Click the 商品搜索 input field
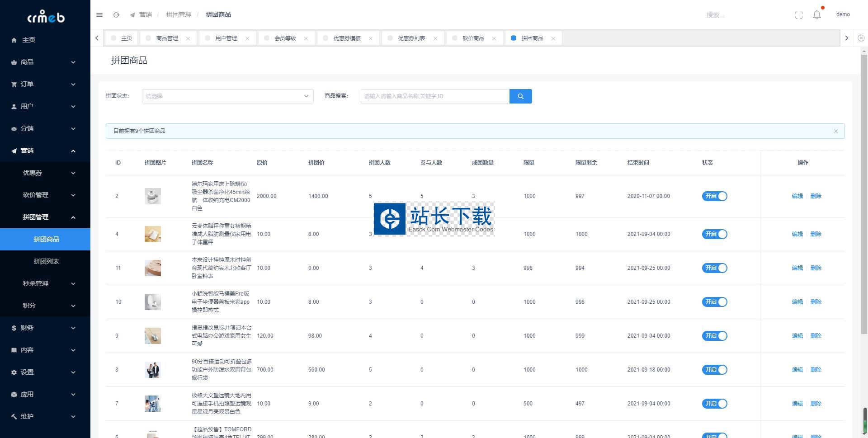The height and width of the screenshot is (438, 868). [434, 96]
